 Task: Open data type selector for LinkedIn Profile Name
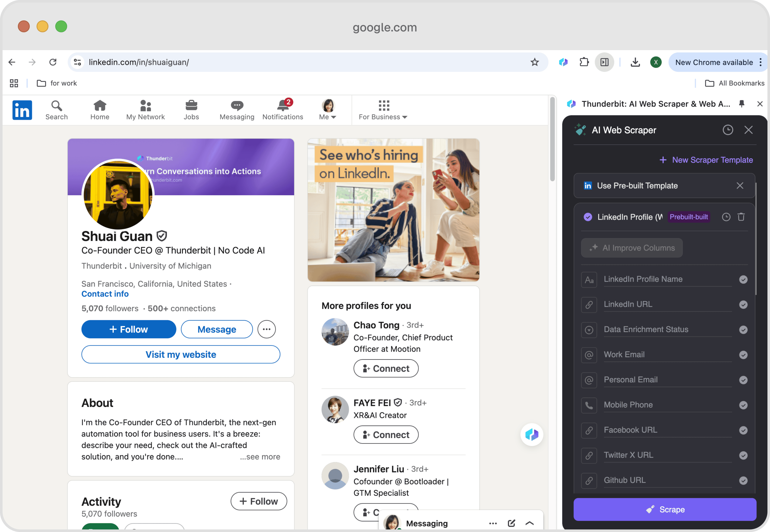point(589,280)
